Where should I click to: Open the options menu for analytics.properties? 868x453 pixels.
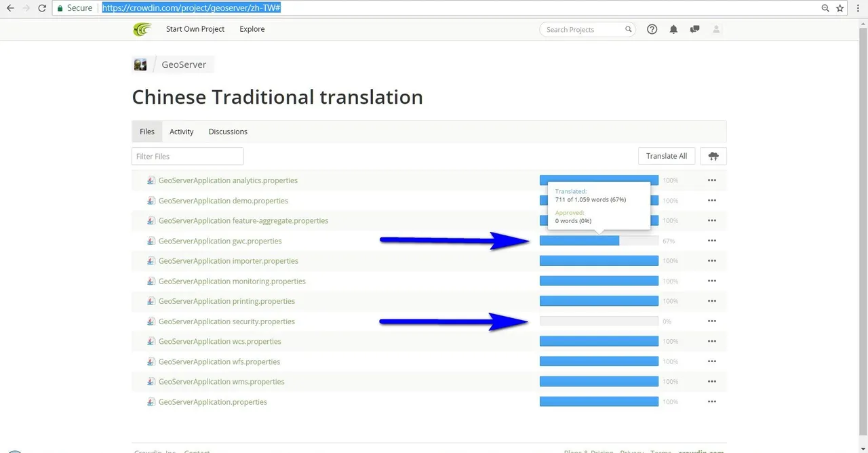point(712,180)
